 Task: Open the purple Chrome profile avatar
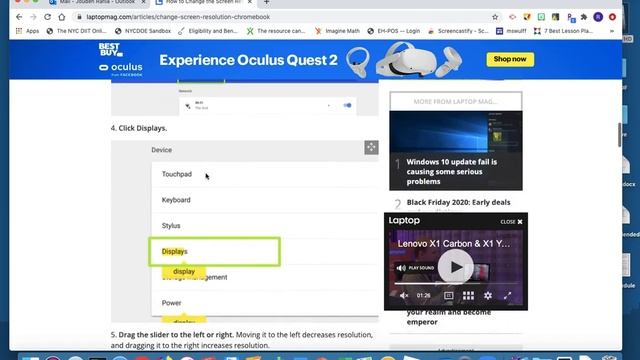pos(598,17)
